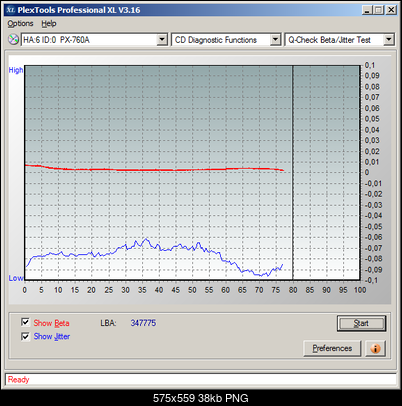Click the vertical end marker line near 80

(x=293, y=172)
